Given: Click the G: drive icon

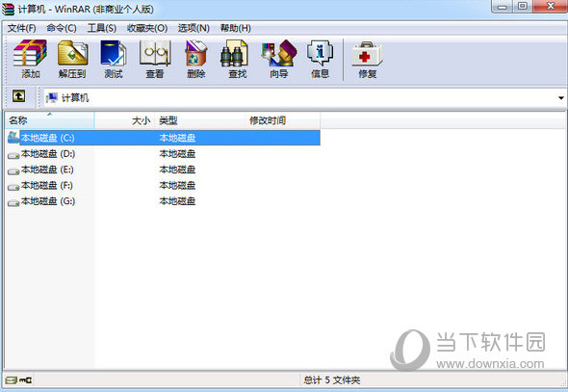Looking at the screenshot, I should click(13, 202).
